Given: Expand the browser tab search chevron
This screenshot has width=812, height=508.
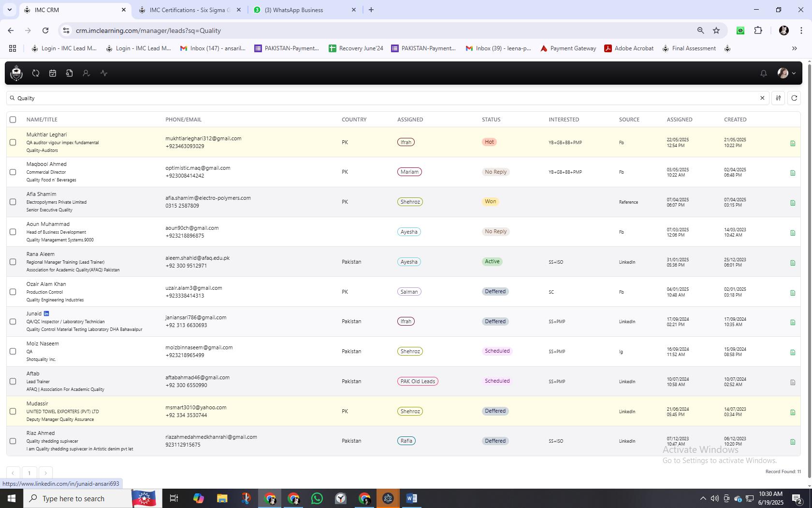Looking at the screenshot, I should (x=10, y=10).
